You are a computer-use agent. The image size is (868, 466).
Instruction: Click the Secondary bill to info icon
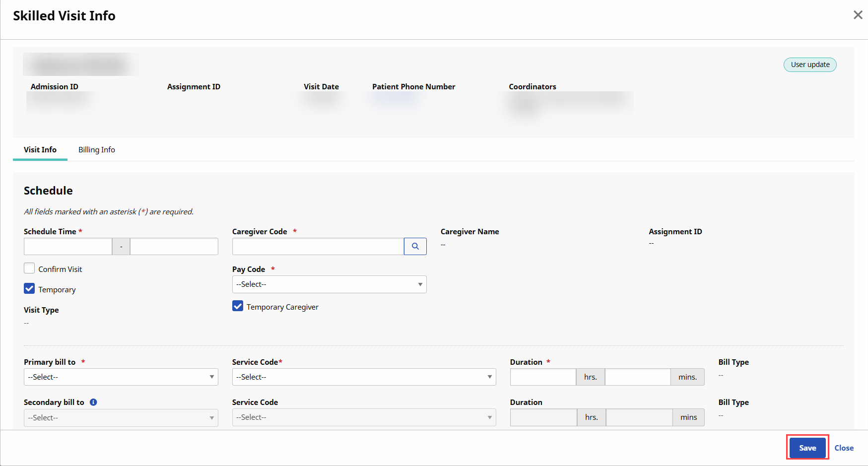coord(93,402)
